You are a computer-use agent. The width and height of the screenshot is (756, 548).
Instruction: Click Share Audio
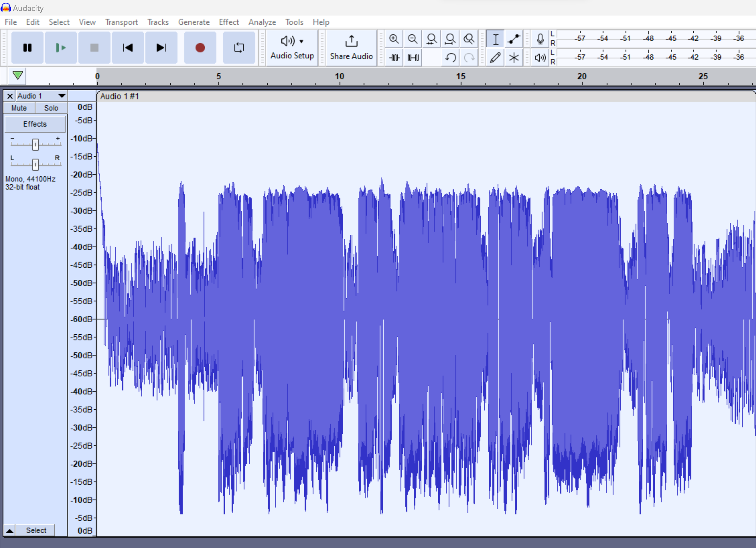pos(351,48)
